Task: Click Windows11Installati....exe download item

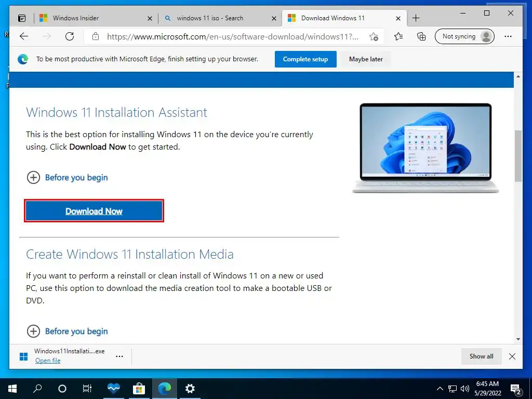Action: click(x=69, y=351)
